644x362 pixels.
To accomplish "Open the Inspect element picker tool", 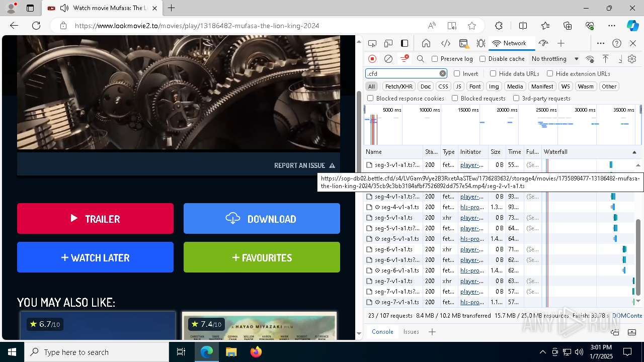I will coord(372,43).
